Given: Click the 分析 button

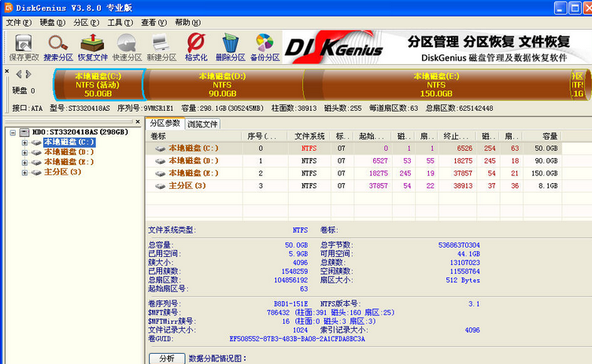Looking at the screenshot, I should pyautogui.click(x=166, y=358).
